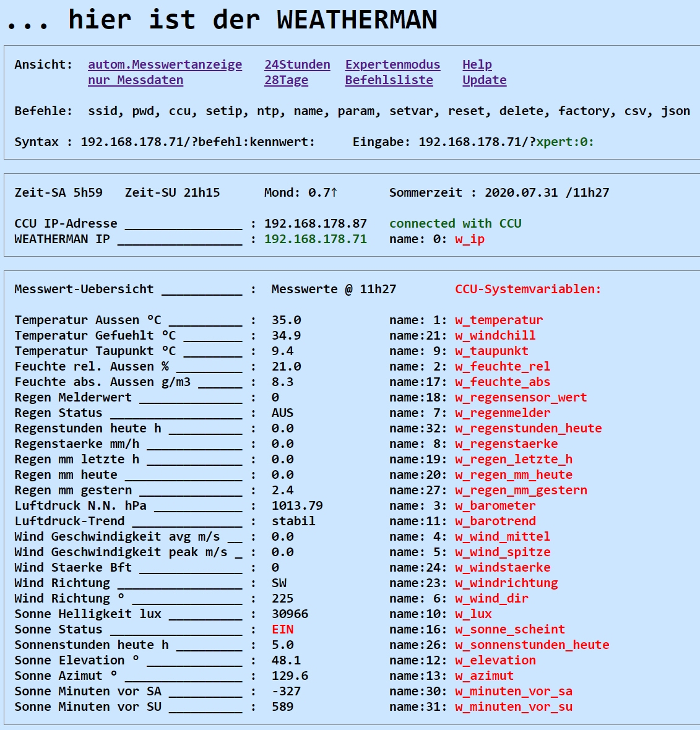Select the sun elevation value 48.1
Viewport: 700px width, 730px height.
coord(286,660)
